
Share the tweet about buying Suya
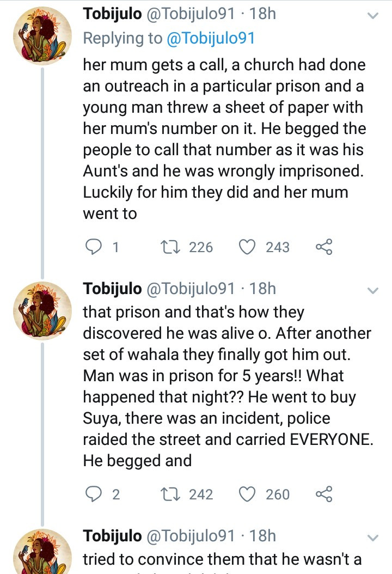pyautogui.click(x=323, y=494)
